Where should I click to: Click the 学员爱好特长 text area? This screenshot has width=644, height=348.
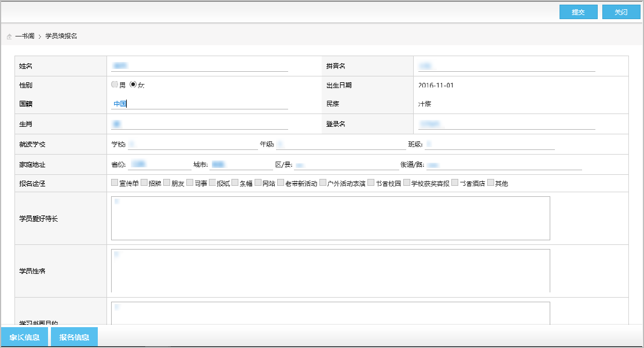[330, 218]
